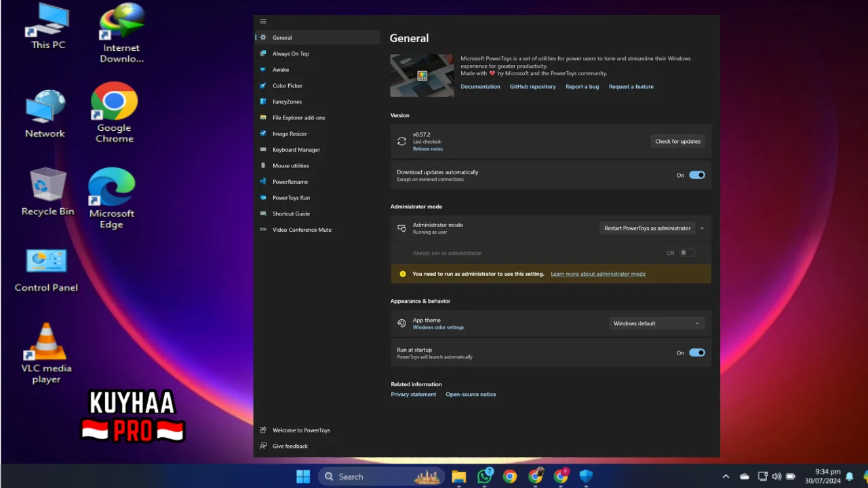Open the hamburger navigation menu in PowerToys
Viewport: 868px width, 488px height.
pyautogui.click(x=263, y=22)
